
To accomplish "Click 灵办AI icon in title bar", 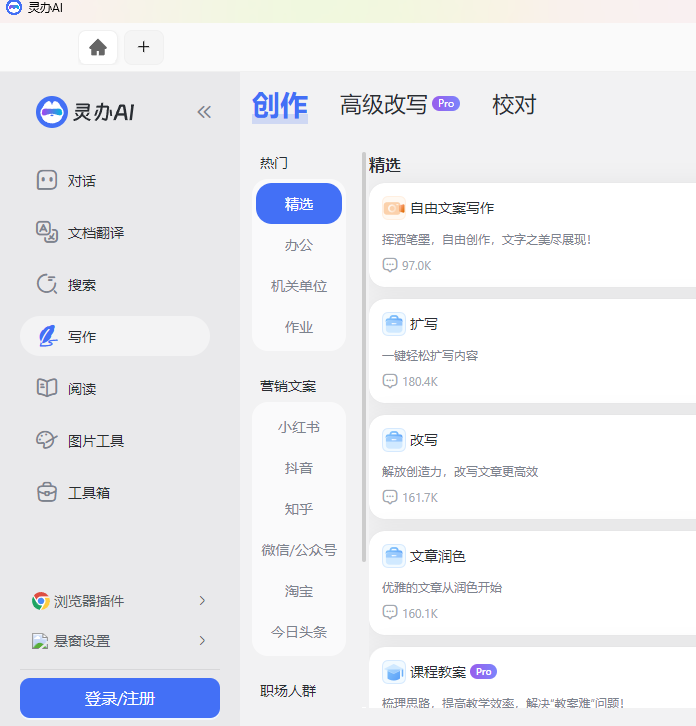I will pyautogui.click(x=13, y=8).
